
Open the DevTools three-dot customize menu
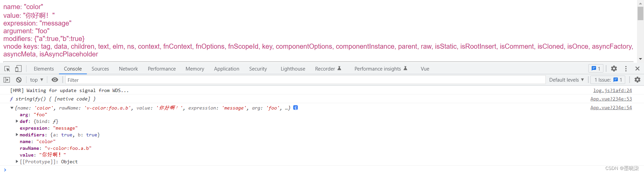[x=626, y=69]
